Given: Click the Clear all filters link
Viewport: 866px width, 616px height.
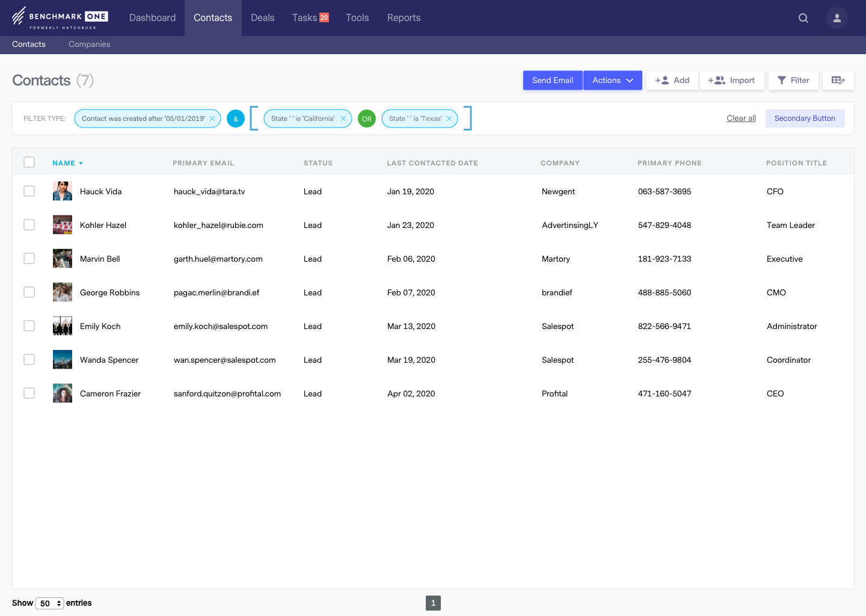Looking at the screenshot, I should click(741, 118).
